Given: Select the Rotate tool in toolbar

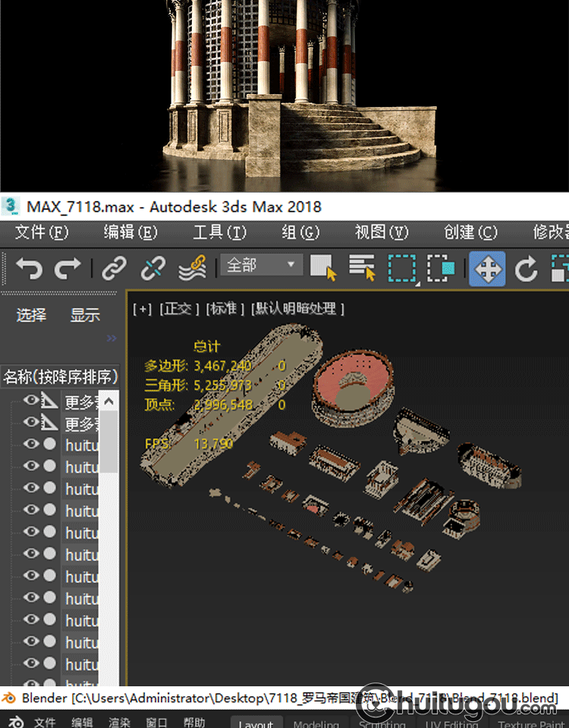Looking at the screenshot, I should click(x=527, y=268).
